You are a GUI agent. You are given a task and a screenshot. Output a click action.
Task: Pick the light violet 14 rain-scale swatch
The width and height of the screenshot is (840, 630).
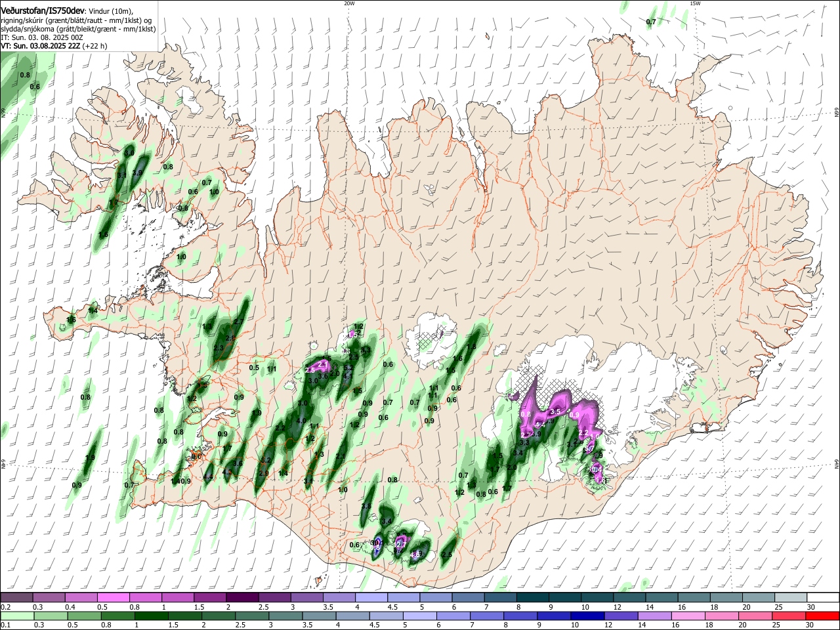[654, 616]
